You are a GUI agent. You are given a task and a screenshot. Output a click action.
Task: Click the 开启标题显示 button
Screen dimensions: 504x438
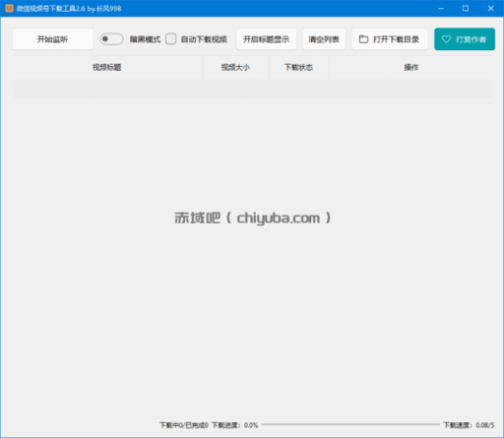pyautogui.click(x=267, y=39)
